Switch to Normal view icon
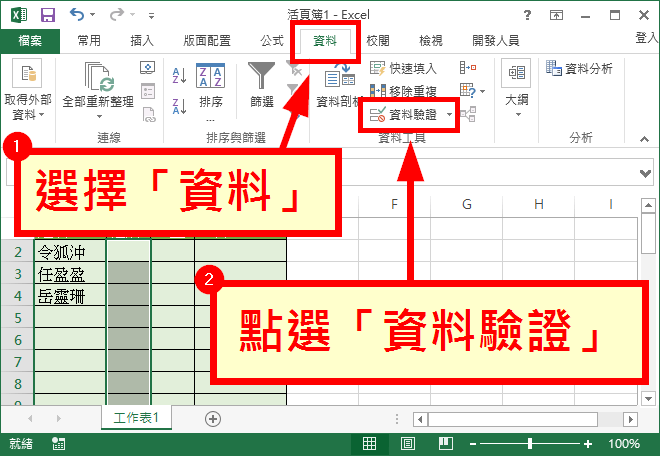660x456 pixels. [x=369, y=443]
